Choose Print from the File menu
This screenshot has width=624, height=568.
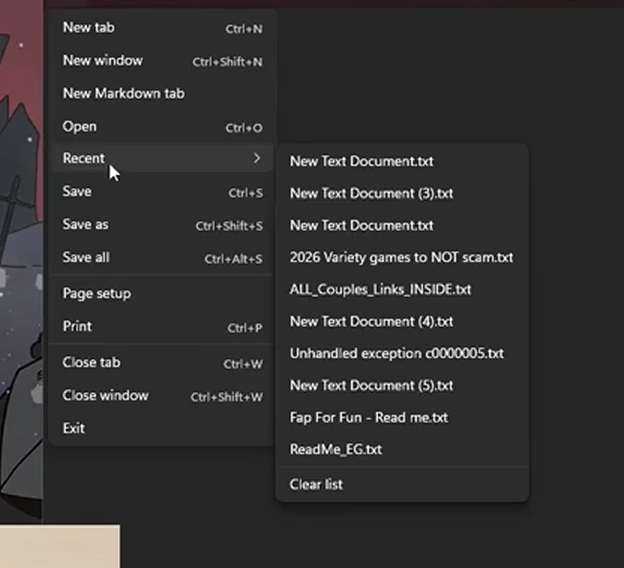click(162, 327)
